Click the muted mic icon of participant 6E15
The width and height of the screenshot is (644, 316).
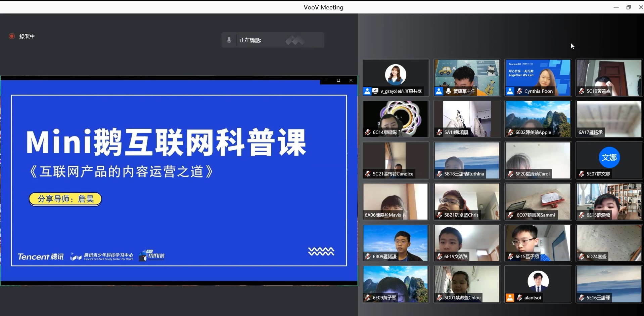(582, 215)
